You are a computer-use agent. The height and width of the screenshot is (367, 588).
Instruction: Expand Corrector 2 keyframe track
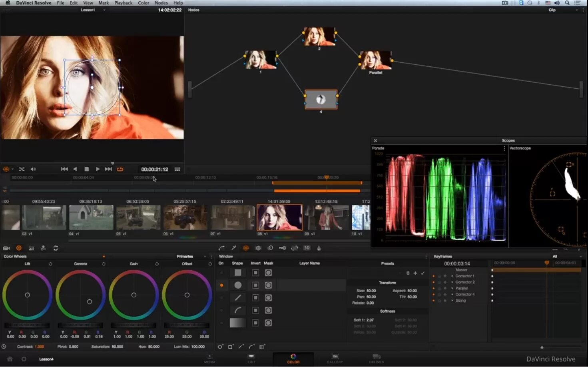click(452, 282)
